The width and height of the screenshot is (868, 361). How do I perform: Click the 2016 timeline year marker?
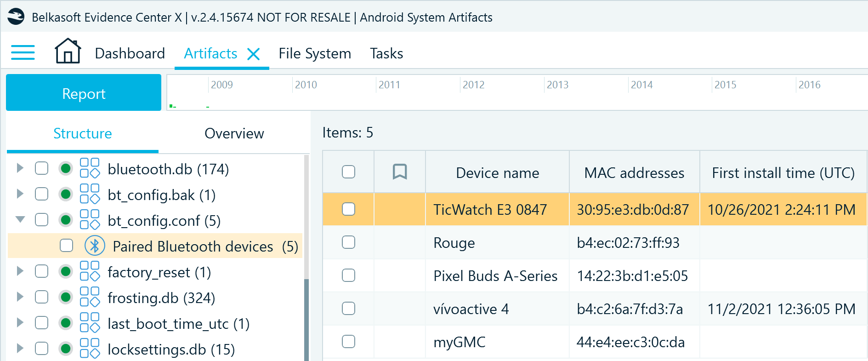(809, 85)
